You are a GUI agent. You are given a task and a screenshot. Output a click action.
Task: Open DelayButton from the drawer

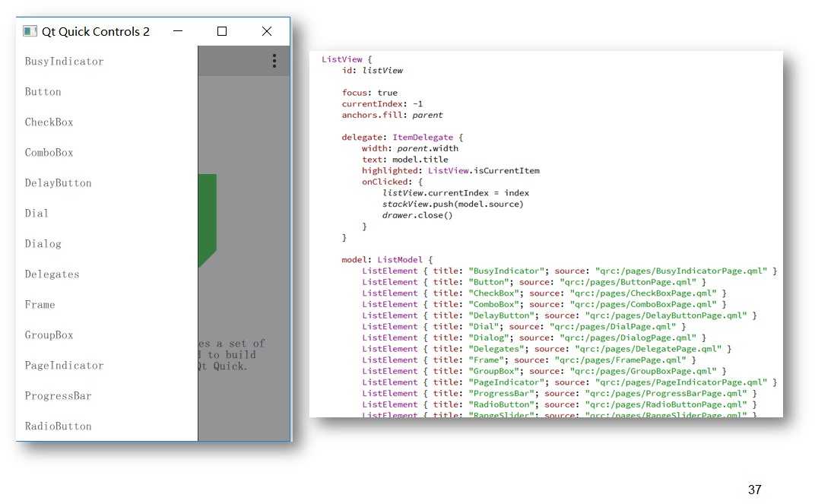pos(106,183)
